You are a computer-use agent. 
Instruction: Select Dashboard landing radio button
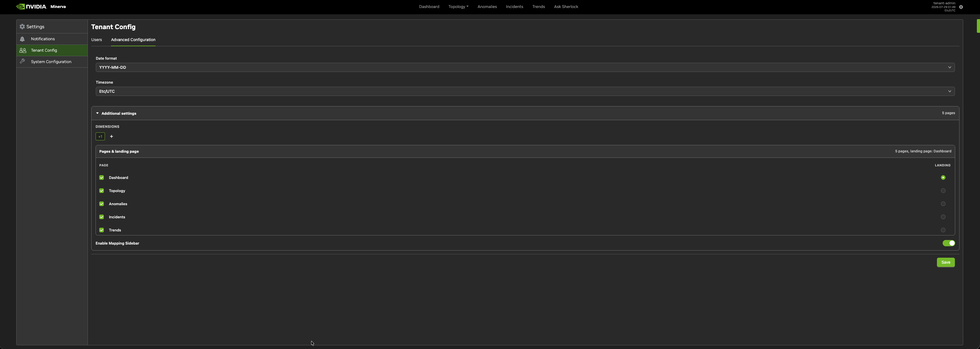[x=943, y=178]
